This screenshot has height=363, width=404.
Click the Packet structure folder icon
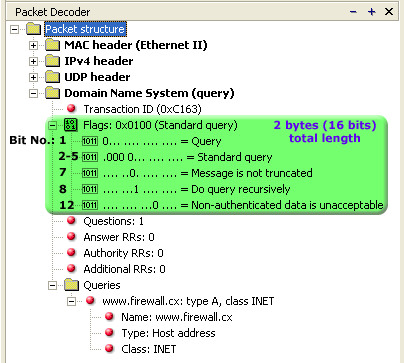[33, 29]
